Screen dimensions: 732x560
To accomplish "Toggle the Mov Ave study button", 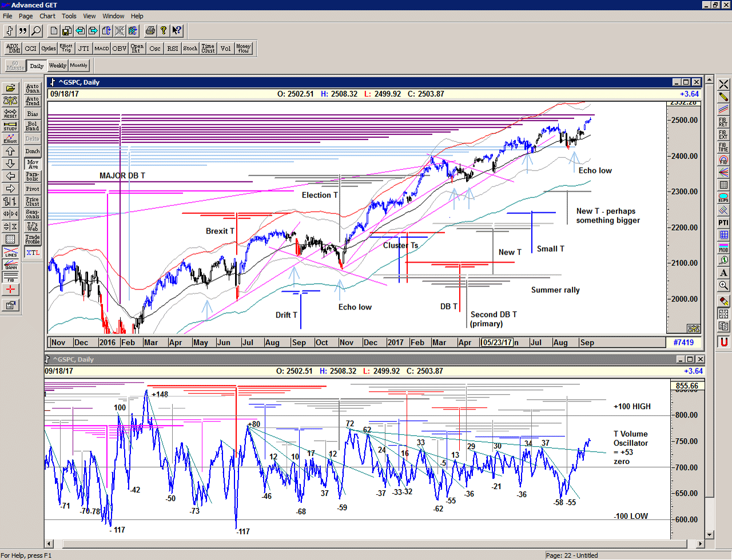I will (33, 164).
